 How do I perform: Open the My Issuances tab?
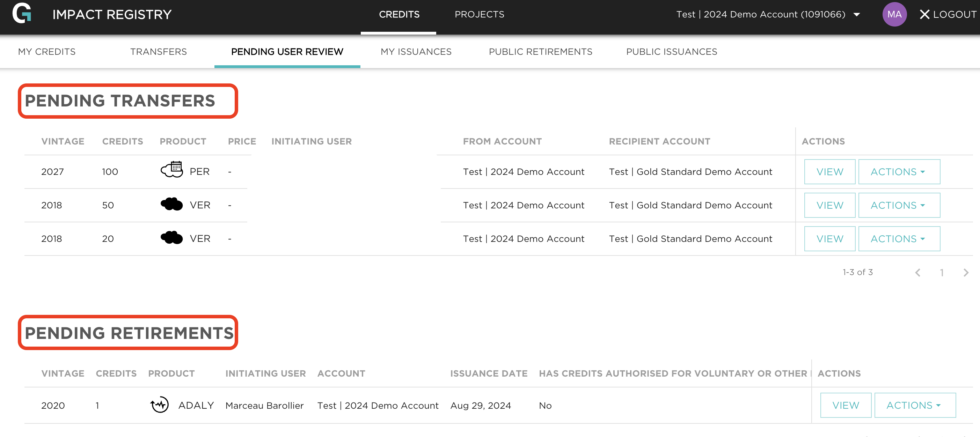point(416,52)
